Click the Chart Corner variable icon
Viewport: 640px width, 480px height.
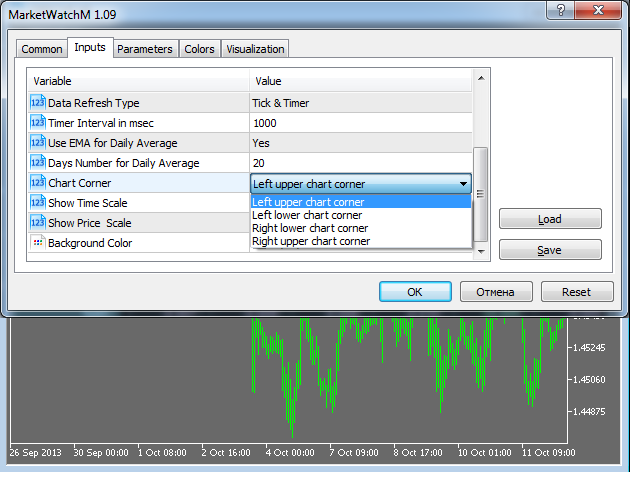click(x=38, y=183)
